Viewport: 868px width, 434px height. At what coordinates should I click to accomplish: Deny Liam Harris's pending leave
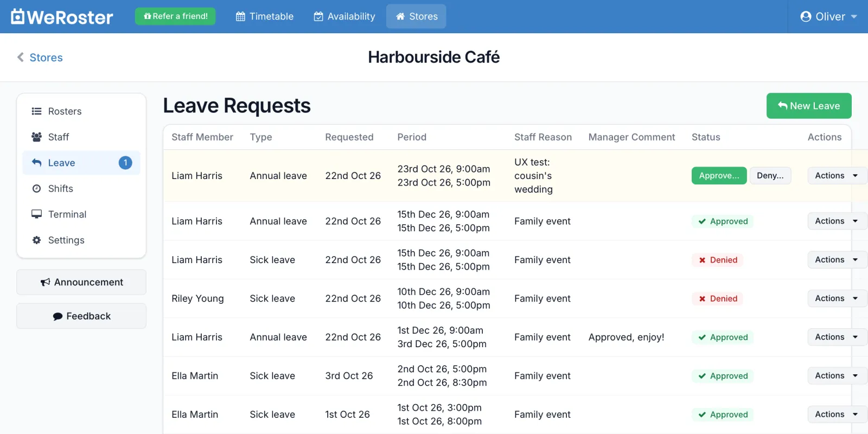(770, 175)
